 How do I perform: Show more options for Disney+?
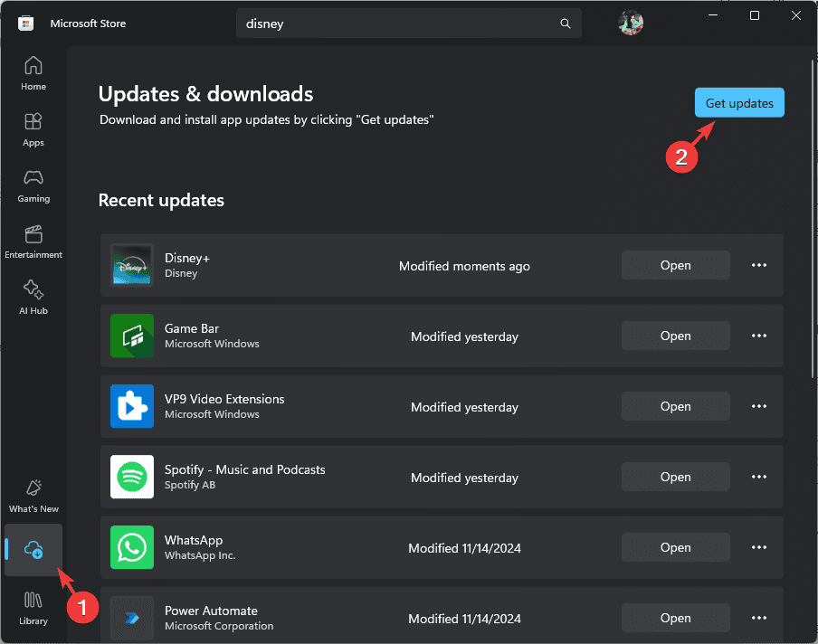(759, 265)
